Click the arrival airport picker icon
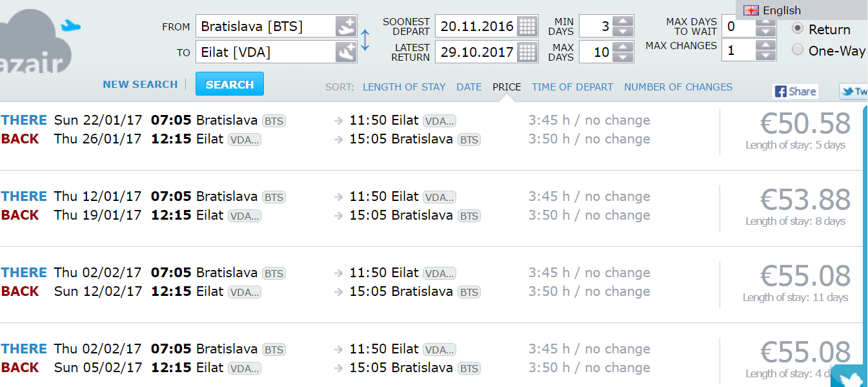Viewport: 868px width, 387px height. tap(346, 52)
